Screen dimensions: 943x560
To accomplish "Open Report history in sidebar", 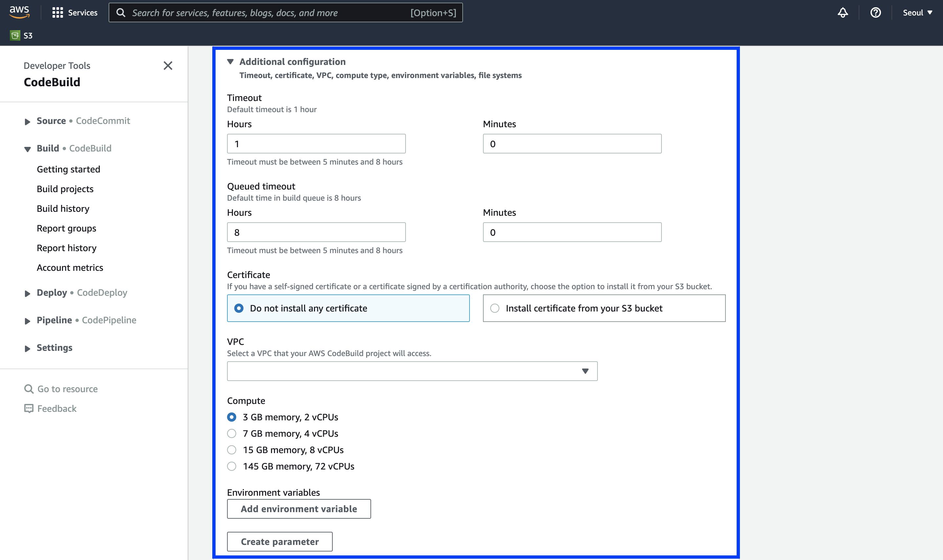I will (67, 248).
